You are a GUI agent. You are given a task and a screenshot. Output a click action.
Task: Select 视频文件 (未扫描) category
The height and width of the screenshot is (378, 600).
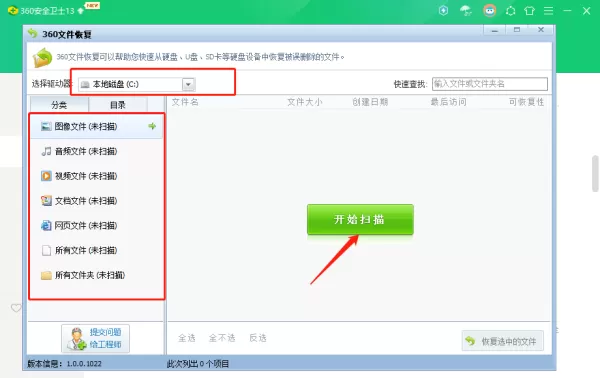(96, 176)
